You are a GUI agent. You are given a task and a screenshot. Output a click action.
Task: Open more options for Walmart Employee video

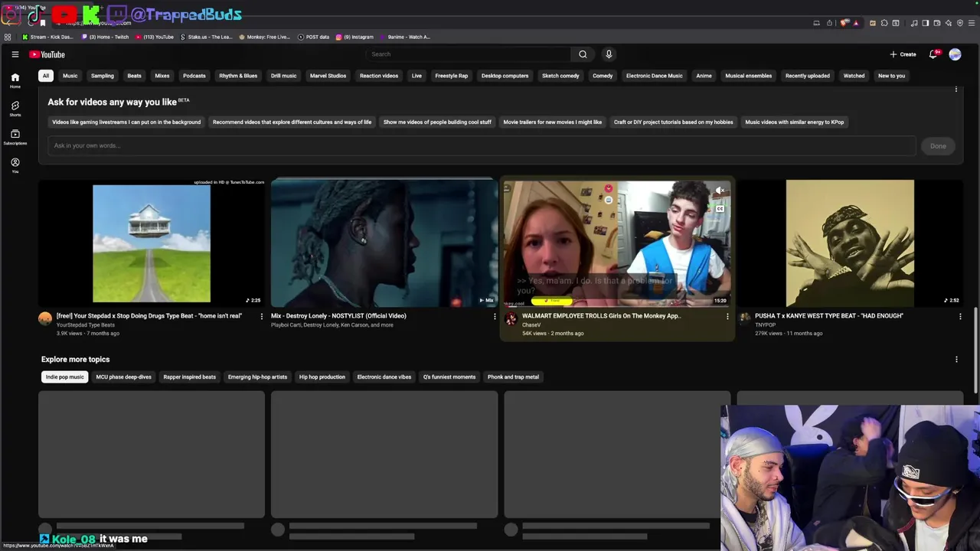click(x=727, y=316)
